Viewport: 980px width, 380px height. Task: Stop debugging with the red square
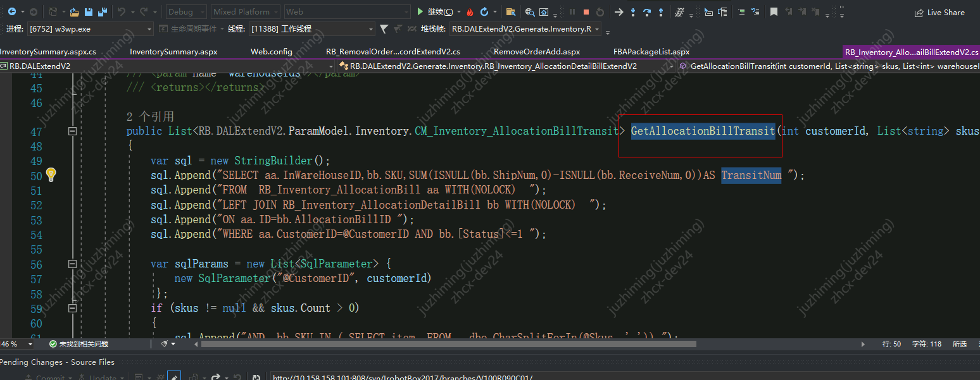pos(586,12)
